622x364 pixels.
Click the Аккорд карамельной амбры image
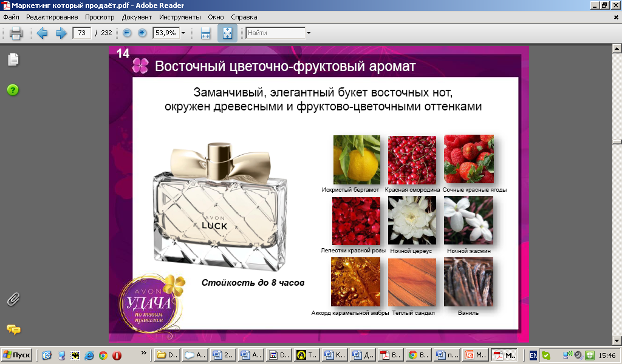pyautogui.click(x=355, y=282)
